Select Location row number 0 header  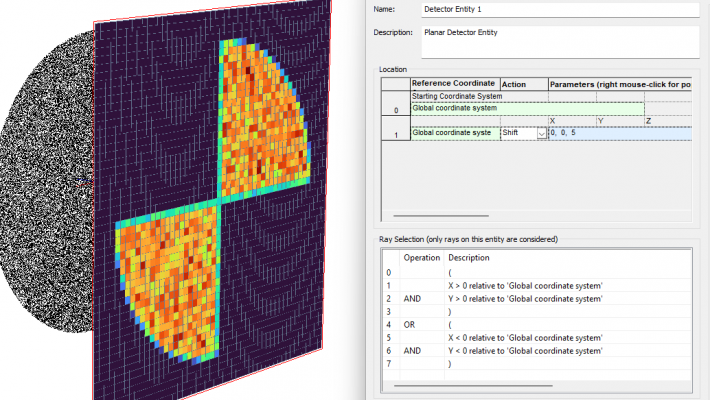[396, 103]
